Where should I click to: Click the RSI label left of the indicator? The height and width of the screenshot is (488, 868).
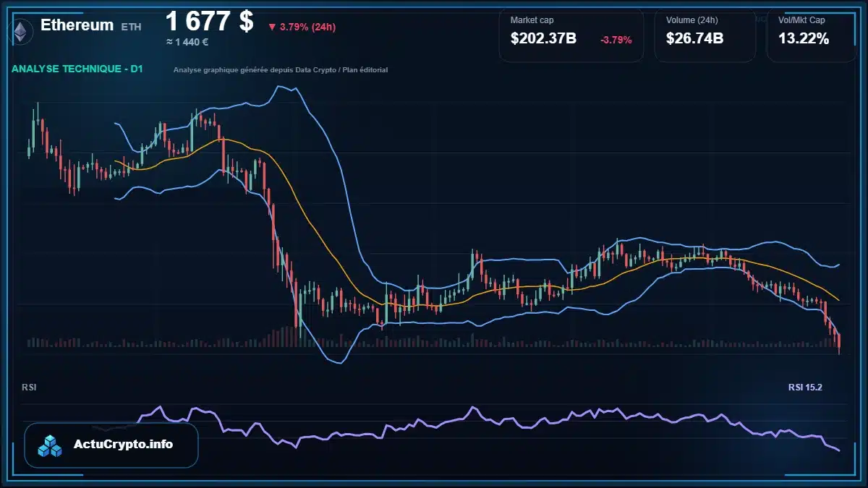pyautogui.click(x=29, y=388)
